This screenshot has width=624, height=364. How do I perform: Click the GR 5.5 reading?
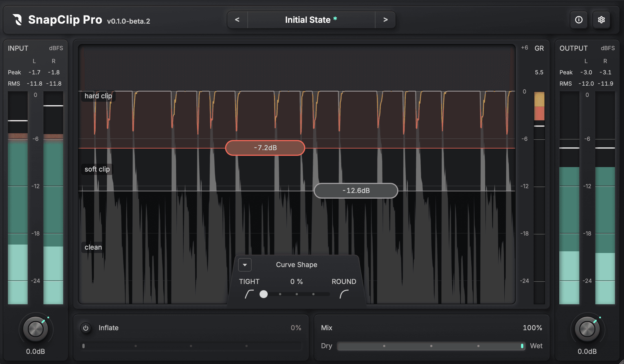[x=539, y=72]
